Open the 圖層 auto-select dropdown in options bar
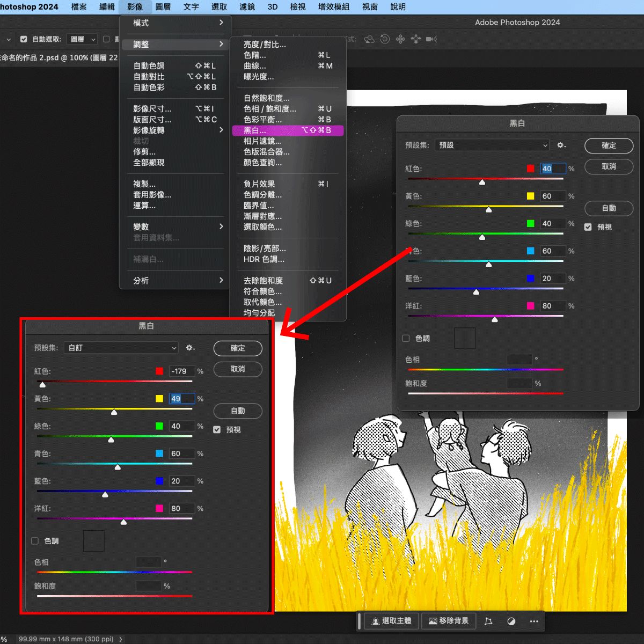 (83, 39)
